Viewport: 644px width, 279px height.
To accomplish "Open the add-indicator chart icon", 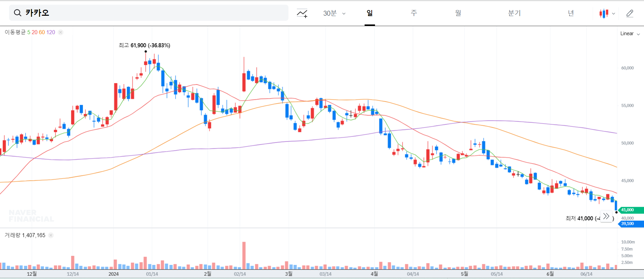I will [302, 13].
